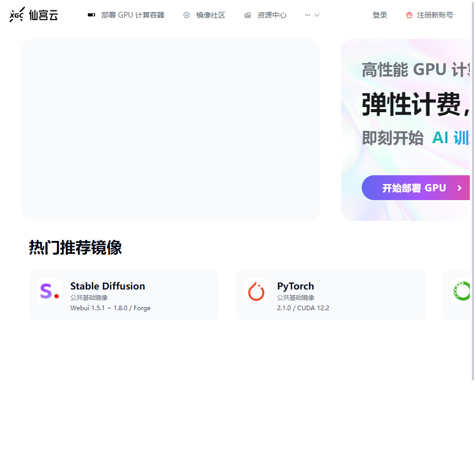The image size is (476, 457).
Task: Click the 弹性计费 banner headline
Action: (416, 104)
